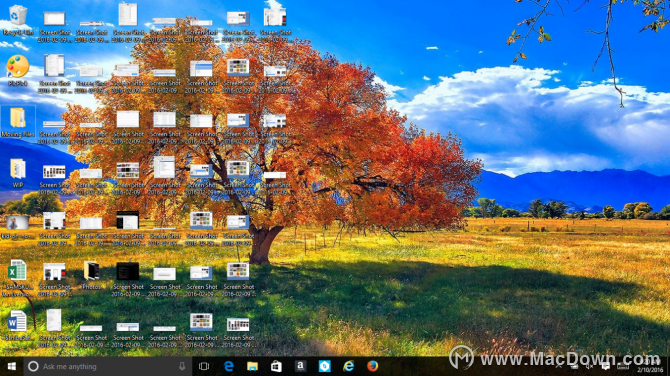Open the Windows Store taskbar icon
The width and height of the screenshot is (670, 376).
(x=276, y=366)
